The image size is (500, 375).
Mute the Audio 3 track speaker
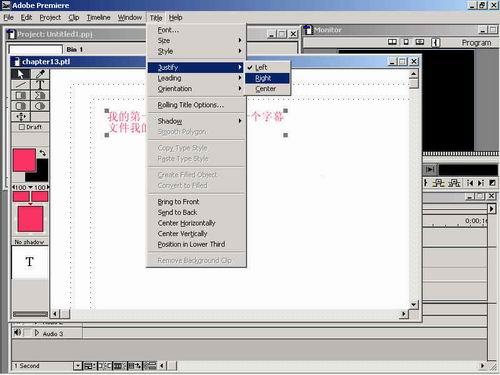tap(17, 333)
